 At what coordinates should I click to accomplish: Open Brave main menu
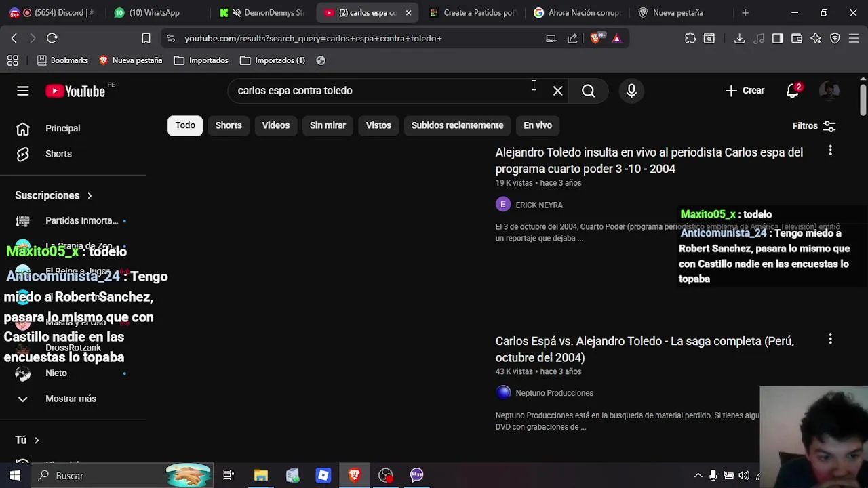tap(854, 38)
